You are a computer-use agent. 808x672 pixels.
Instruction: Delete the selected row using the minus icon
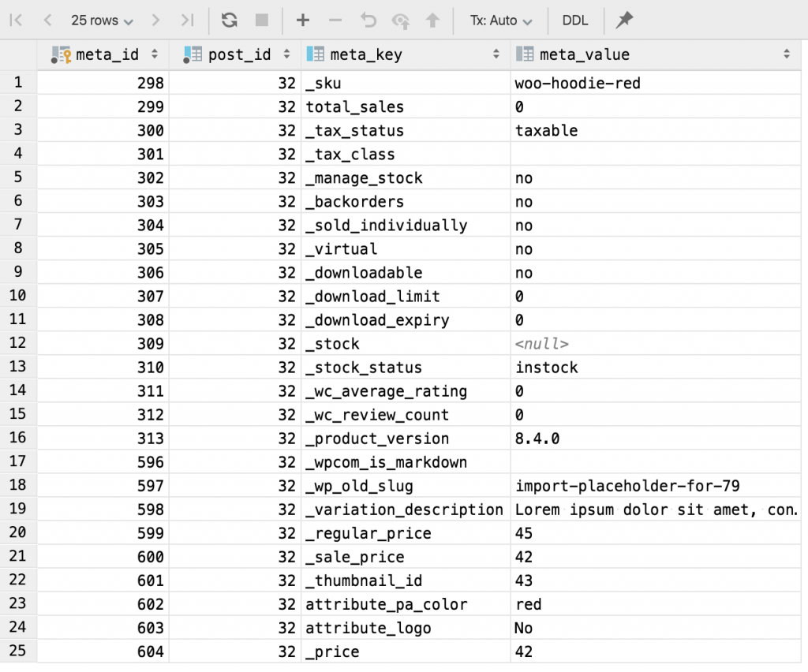coord(335,21)
